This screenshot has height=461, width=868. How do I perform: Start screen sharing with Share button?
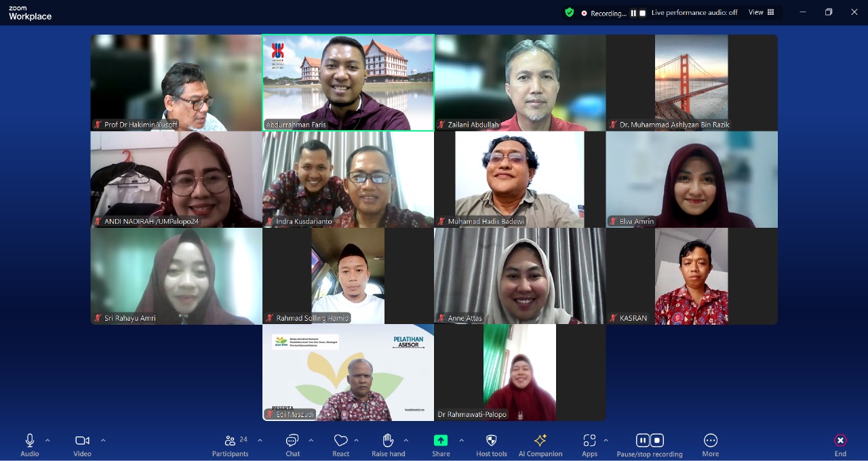pos(441,445)
